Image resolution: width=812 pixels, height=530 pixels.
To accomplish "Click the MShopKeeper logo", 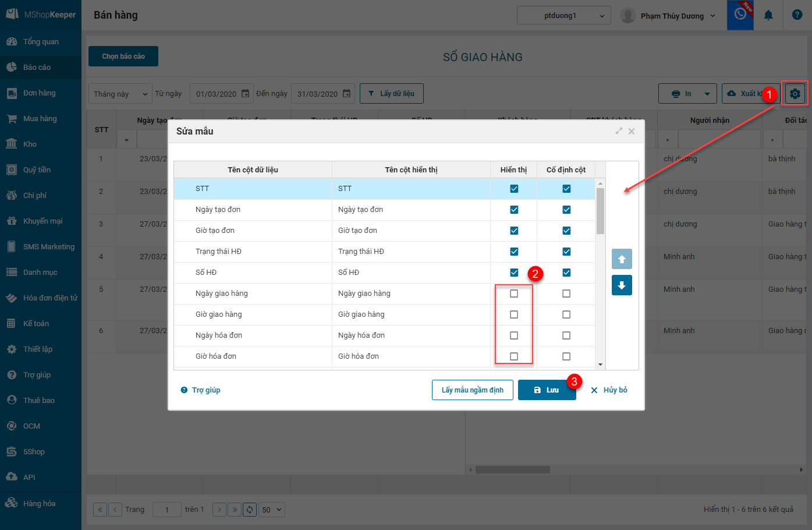I will pos(41,14).
